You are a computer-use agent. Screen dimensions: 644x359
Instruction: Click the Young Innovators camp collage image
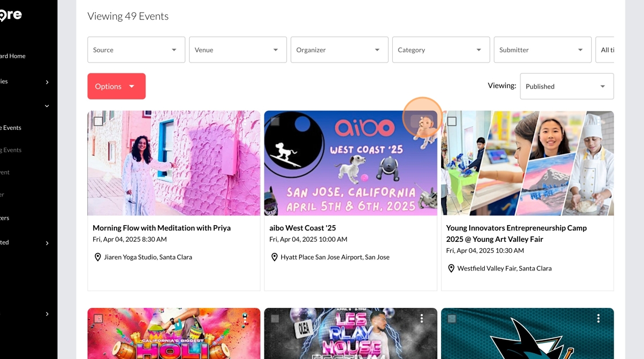(x=527, y=163)
